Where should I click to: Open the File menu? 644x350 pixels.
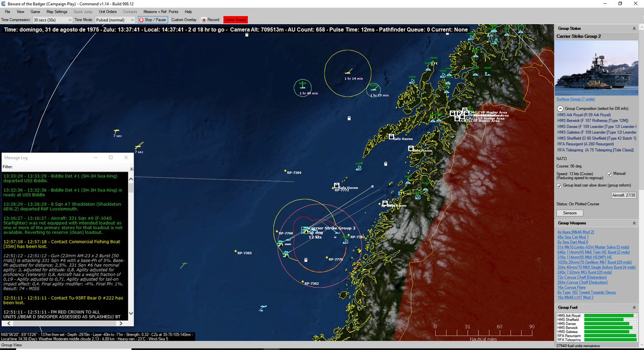tap(8, 11)
